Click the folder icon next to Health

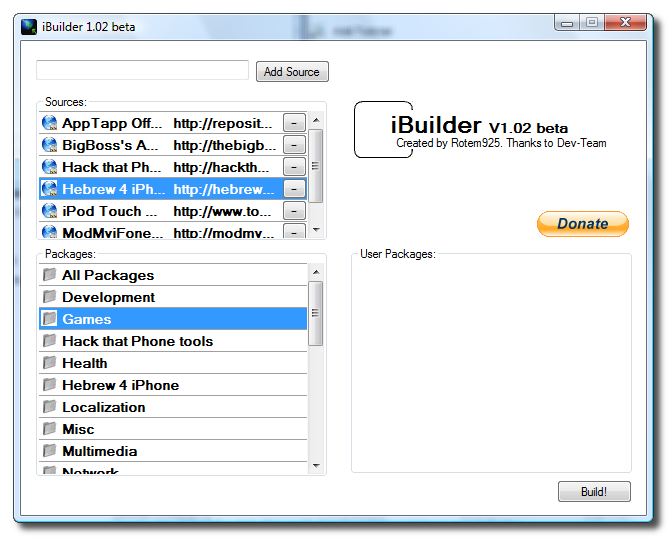49,362
